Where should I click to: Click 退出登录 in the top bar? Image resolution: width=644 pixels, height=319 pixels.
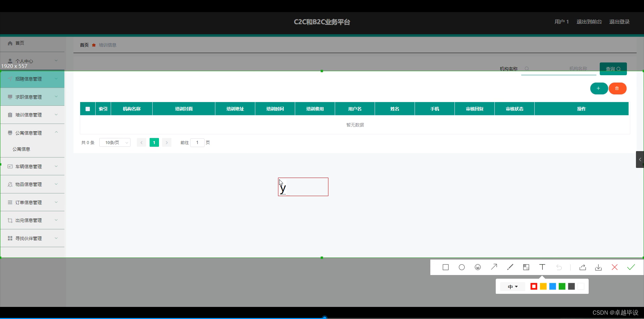tap(619, 21)
